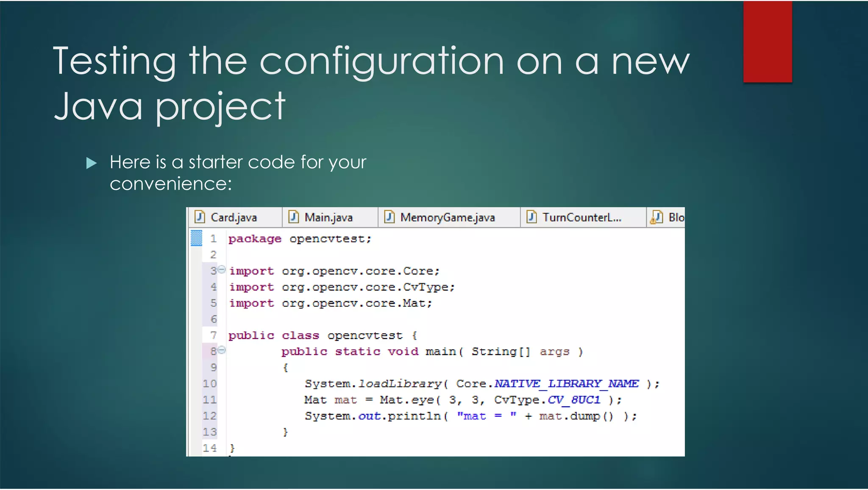
Task: Click the warning-marked file icon on Blo tab
Action: pos(657,217)
